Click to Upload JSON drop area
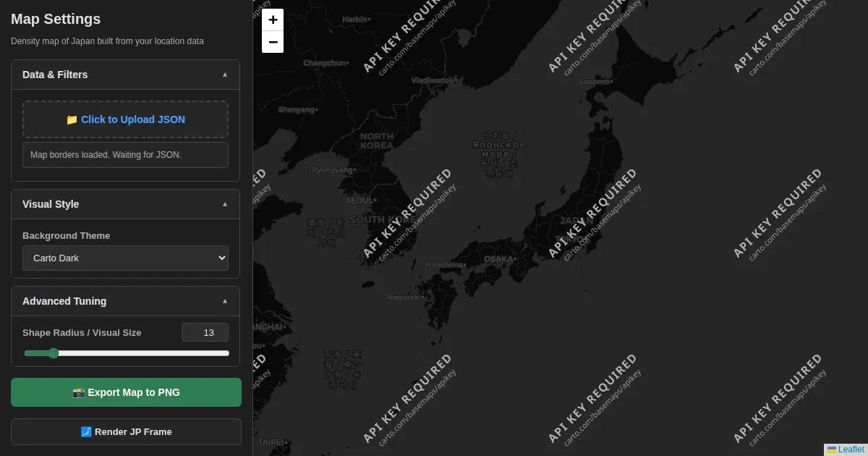The height and width of the screenshot is (456, 868). point(125,119)
